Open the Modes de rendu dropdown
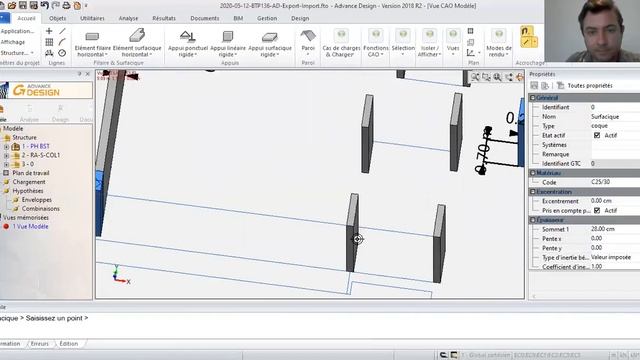 pyautogui.click(x=498, y=51)
